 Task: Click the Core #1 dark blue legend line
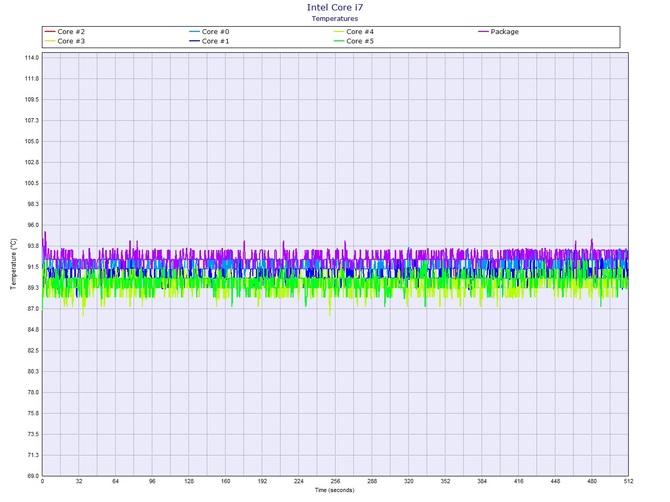pyautogui.click(x=194, y=41)
